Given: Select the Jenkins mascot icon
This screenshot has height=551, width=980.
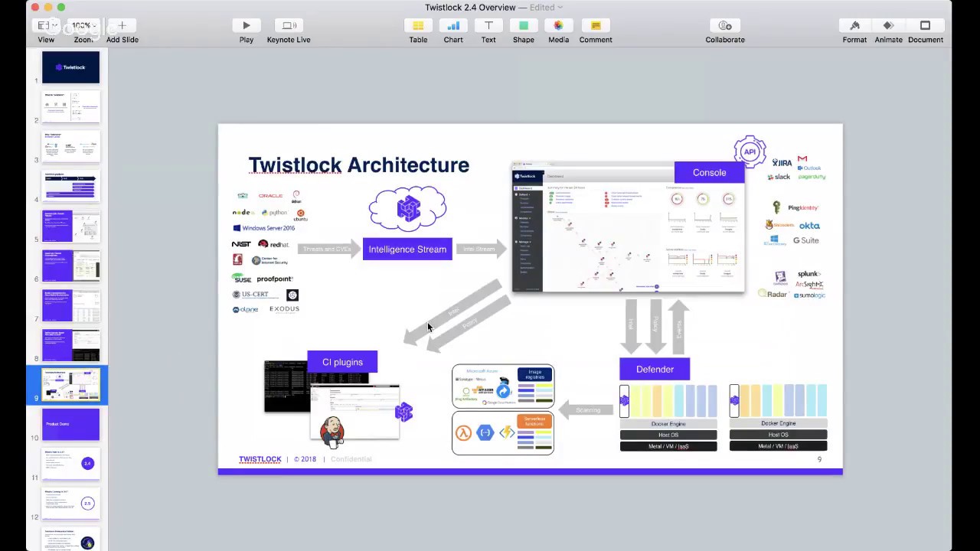Looking at the screenshot, I should click(332, 432).
